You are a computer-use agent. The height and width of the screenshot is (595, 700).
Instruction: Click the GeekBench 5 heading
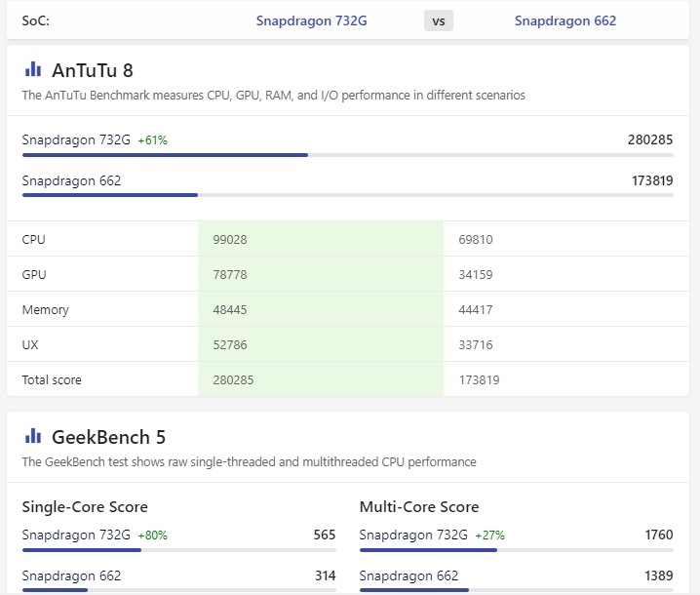pos(108,437)
